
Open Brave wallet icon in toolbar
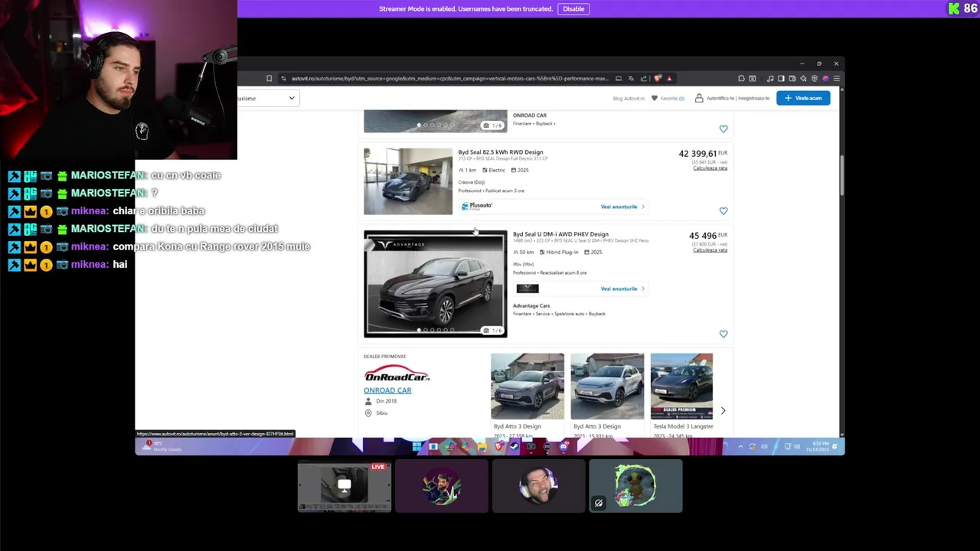[792, 78]
